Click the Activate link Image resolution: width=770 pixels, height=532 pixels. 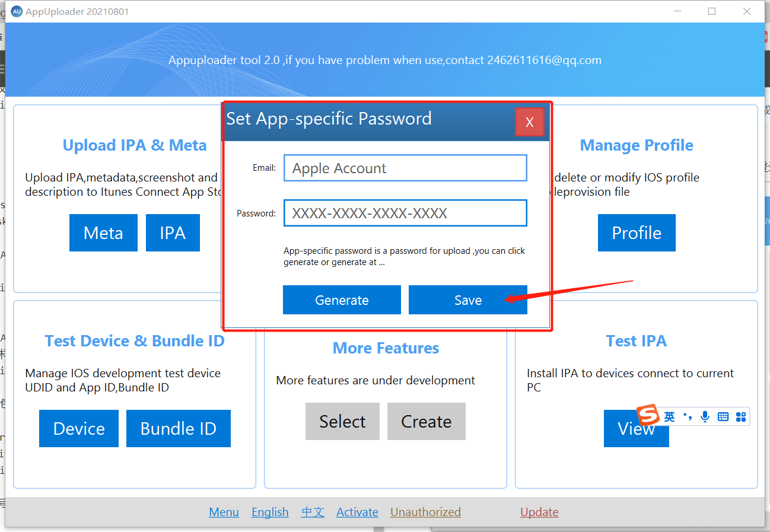[357, 512]
